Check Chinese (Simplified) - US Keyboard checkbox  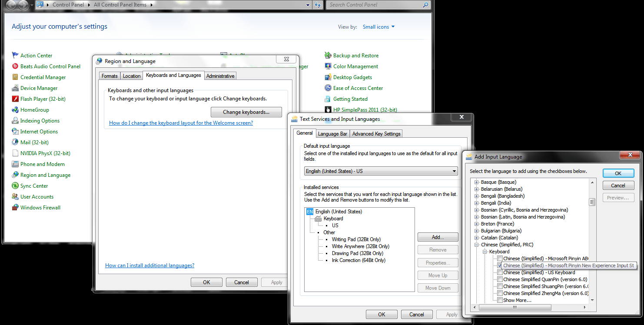500,272
